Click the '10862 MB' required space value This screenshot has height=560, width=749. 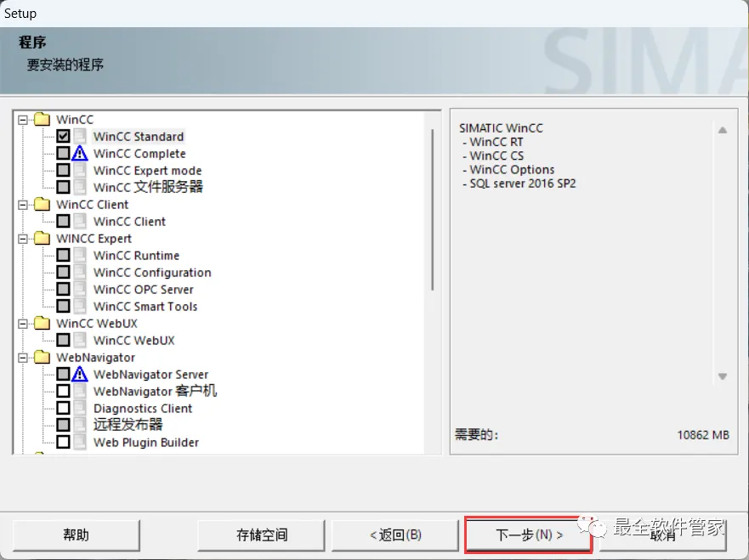coord(702,435)
